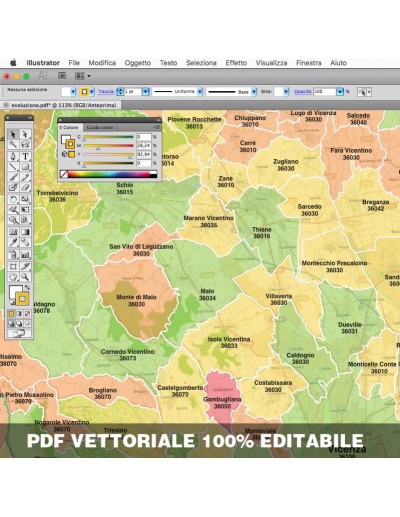Click the Traccia stroke link
This screenshot has width=400, height=517.
(x=106, y=91)
